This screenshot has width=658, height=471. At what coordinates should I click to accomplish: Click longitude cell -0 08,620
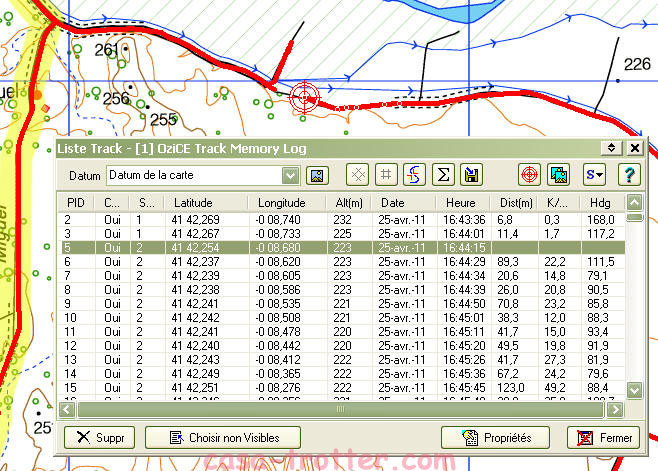coord(278,262)
